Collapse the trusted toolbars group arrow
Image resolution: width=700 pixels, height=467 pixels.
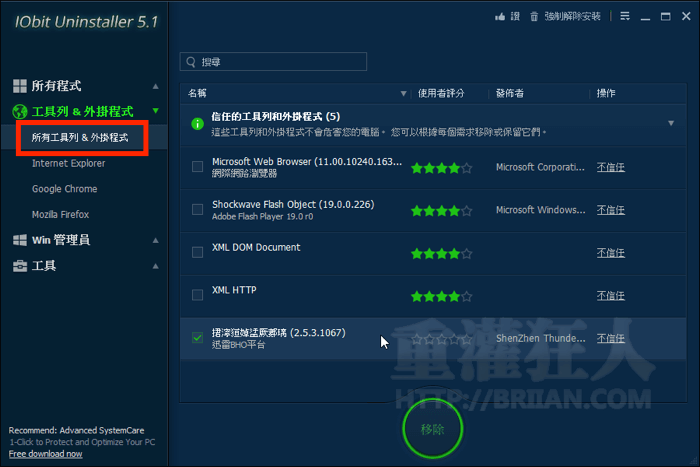pos(670,123)
